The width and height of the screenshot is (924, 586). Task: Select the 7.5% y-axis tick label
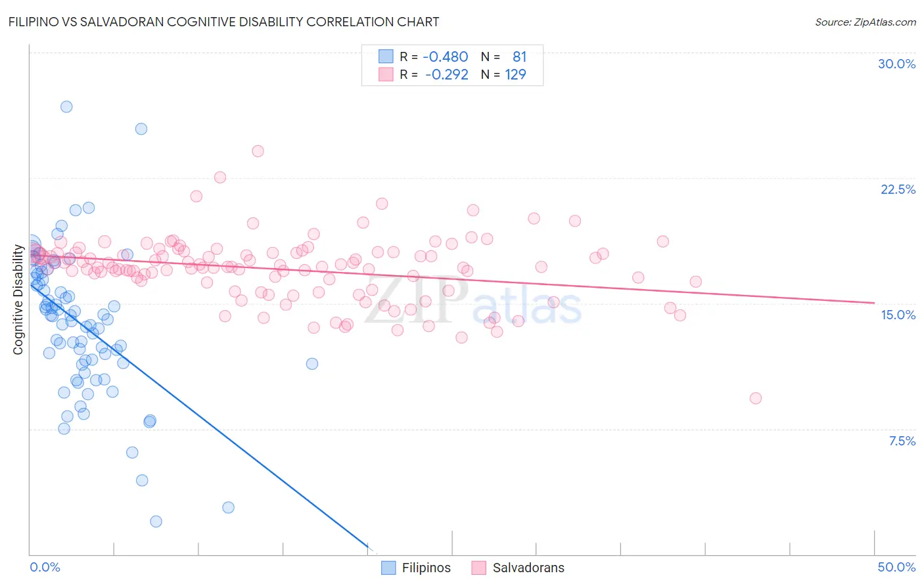click(902, 441)
